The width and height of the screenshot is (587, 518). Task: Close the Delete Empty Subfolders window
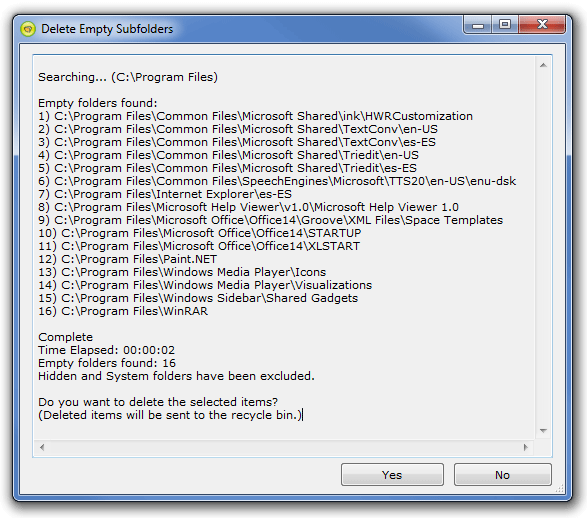tap(542, 25)
